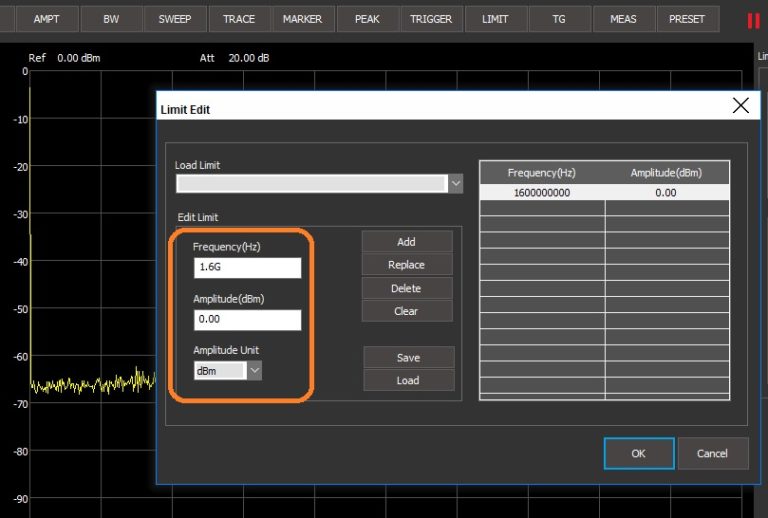
Task: Open the TRACE menu
Action: [x=239, y=19]
